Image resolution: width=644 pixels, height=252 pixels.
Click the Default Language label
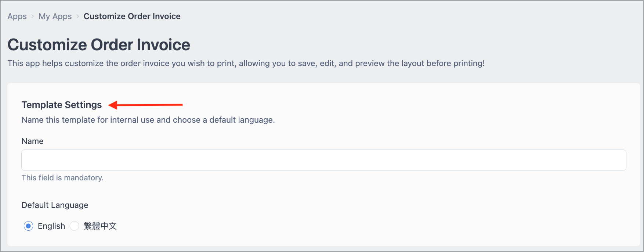[x=55, y=205]
